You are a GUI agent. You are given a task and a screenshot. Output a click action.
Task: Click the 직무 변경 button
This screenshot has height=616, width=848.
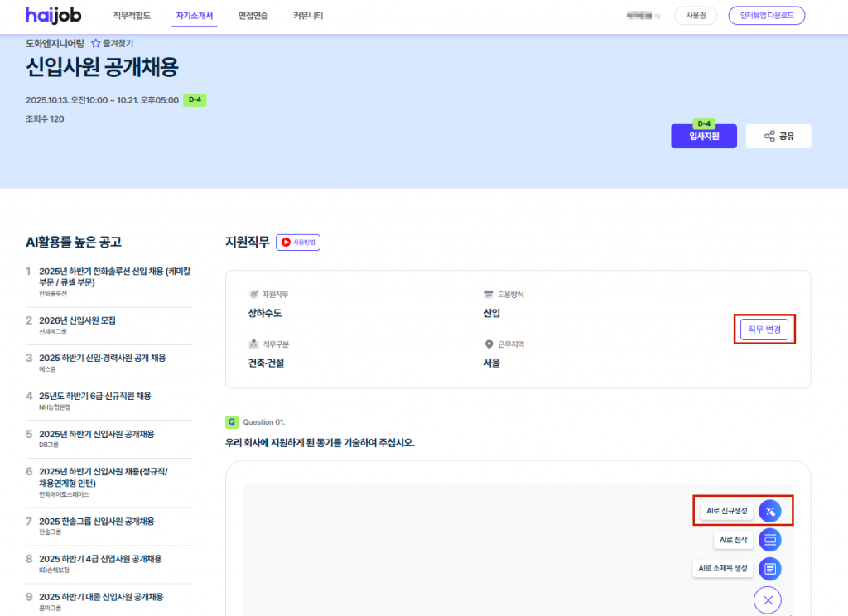pos(765,330)
